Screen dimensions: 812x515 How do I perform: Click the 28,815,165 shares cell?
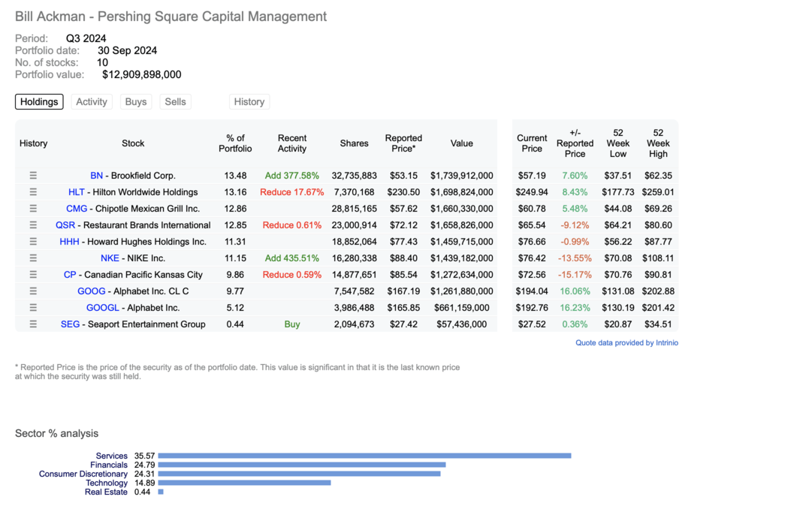click(x=355, y=209)
